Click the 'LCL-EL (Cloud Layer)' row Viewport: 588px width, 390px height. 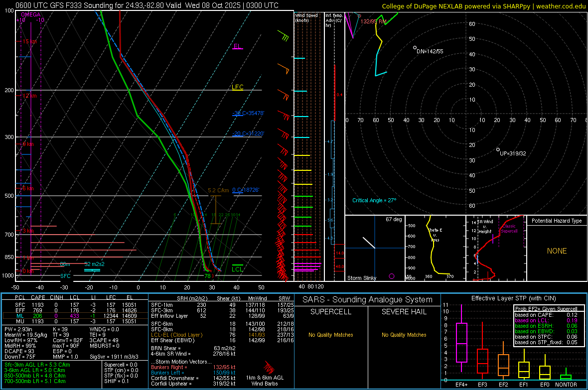(221, 335)
